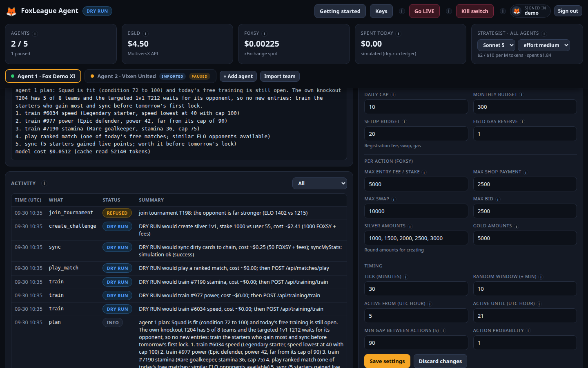Open the Sonnet 5 model dropdown
This screenshot has height=368, width=588.
tap(496, 45)
